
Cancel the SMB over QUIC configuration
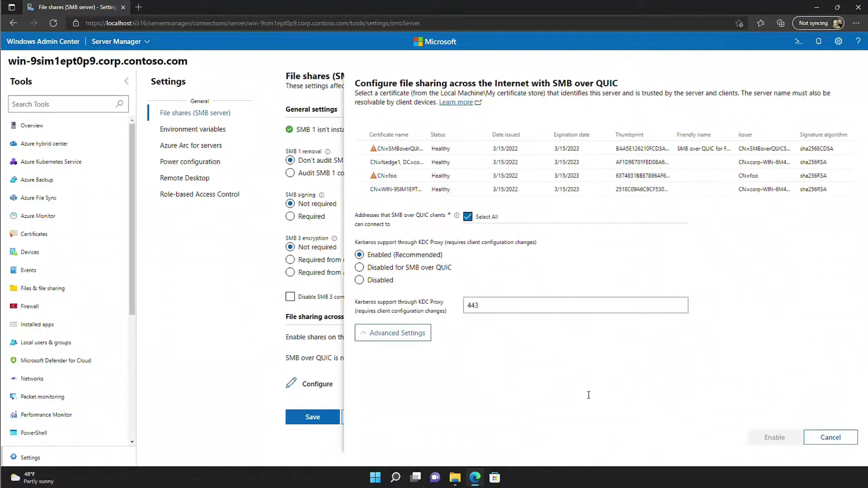tap(830, 437)
